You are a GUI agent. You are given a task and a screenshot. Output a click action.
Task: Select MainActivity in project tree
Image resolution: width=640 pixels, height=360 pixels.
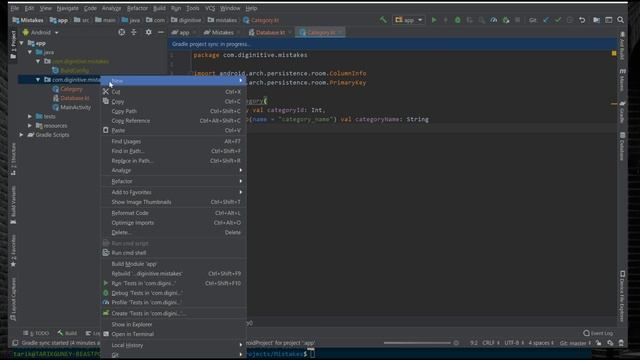coord(71,107)
